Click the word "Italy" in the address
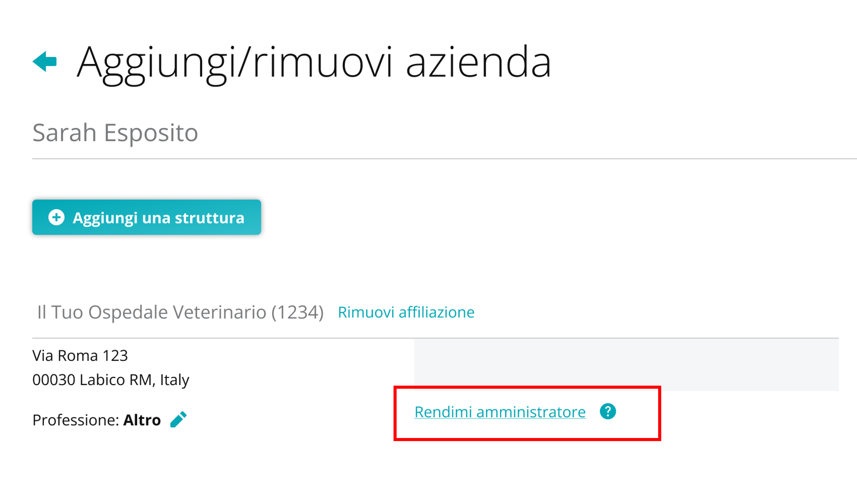 tap(174, 380)
